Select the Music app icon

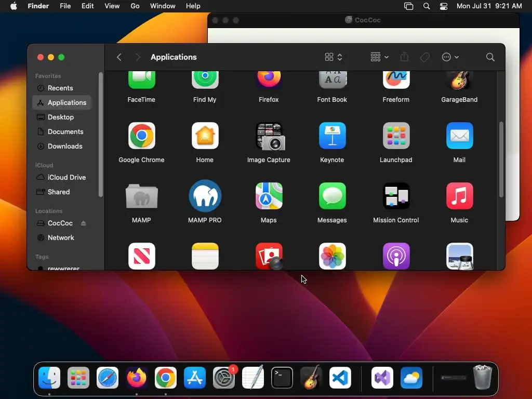[x=459, y=196]
